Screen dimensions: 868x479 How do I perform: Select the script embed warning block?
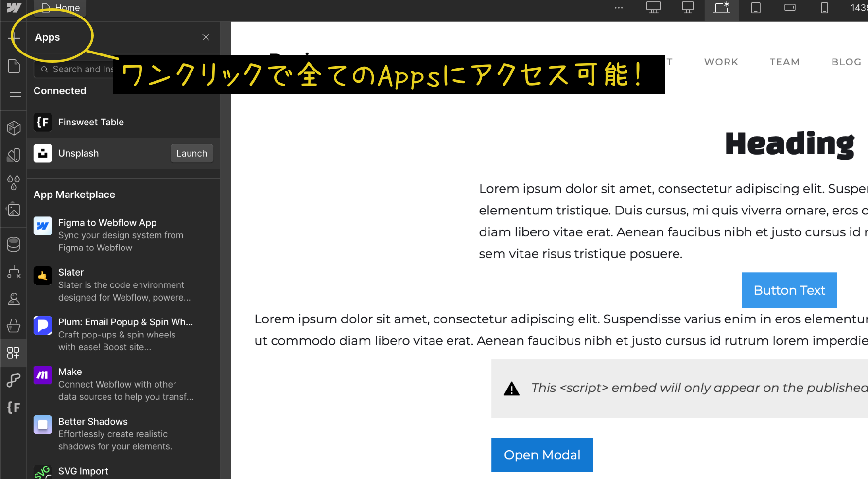[679, 388]
